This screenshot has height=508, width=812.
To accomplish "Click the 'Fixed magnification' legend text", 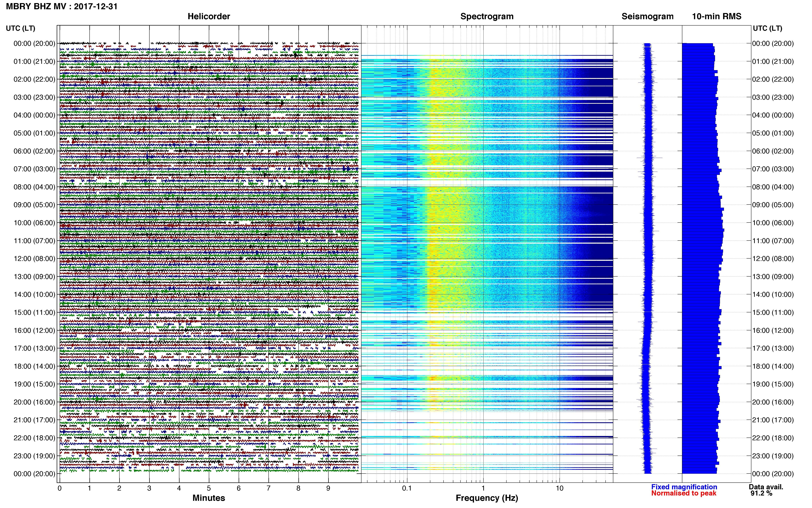I will [x=684, y=487].
